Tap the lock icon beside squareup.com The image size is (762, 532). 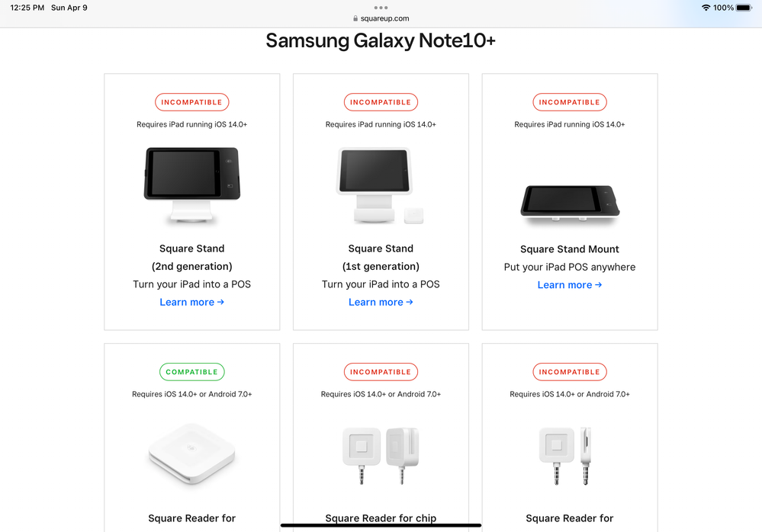click(355, 18)
